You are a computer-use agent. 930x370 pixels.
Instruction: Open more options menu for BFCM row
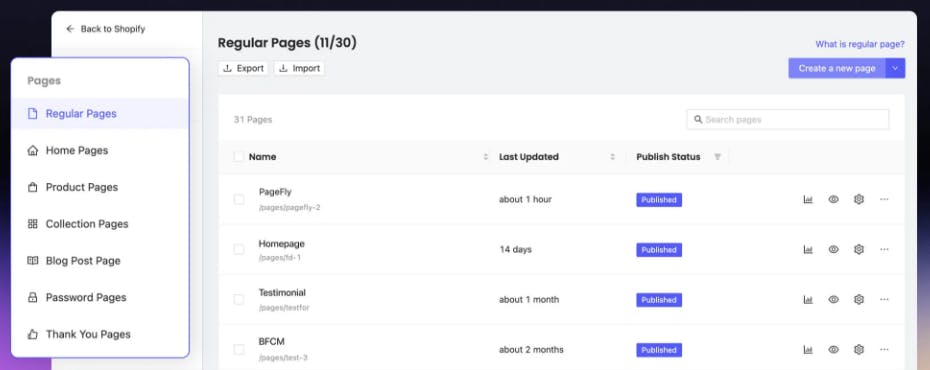[x=884, y=350]
